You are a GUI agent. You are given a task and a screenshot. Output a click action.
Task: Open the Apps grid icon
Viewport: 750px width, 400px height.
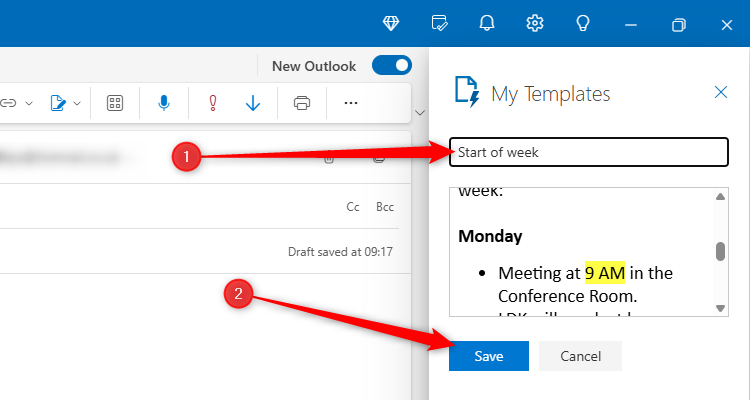pos(115,102)
